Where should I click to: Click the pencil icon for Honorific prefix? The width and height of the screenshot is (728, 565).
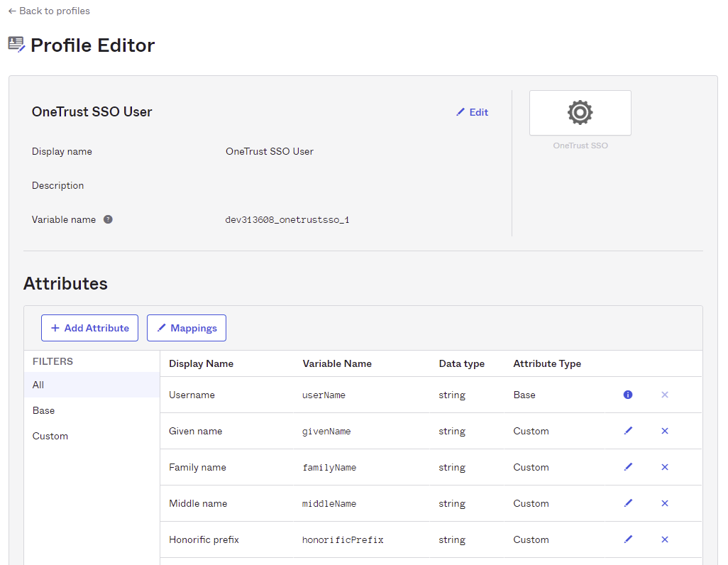pos(628,539)
